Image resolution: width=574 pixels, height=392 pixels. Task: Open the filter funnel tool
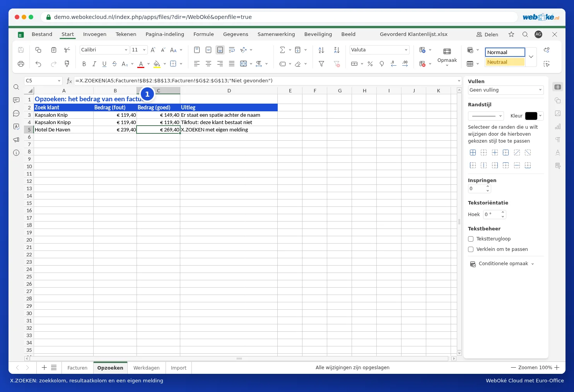point(321,64)
